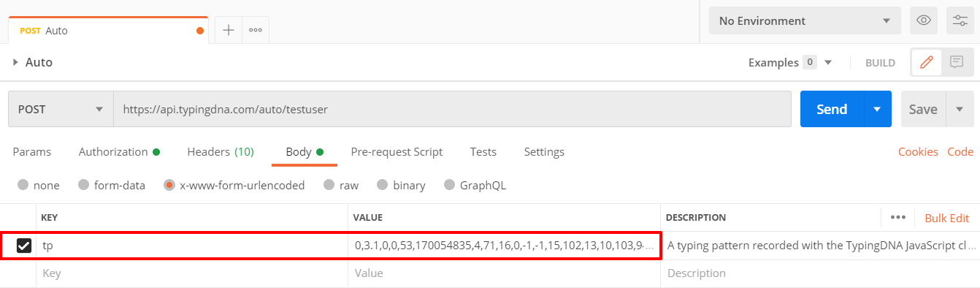This screenshot has height=288, width=980.
Task: Open the No Environment dropdown
Action: tap(805, 20)
